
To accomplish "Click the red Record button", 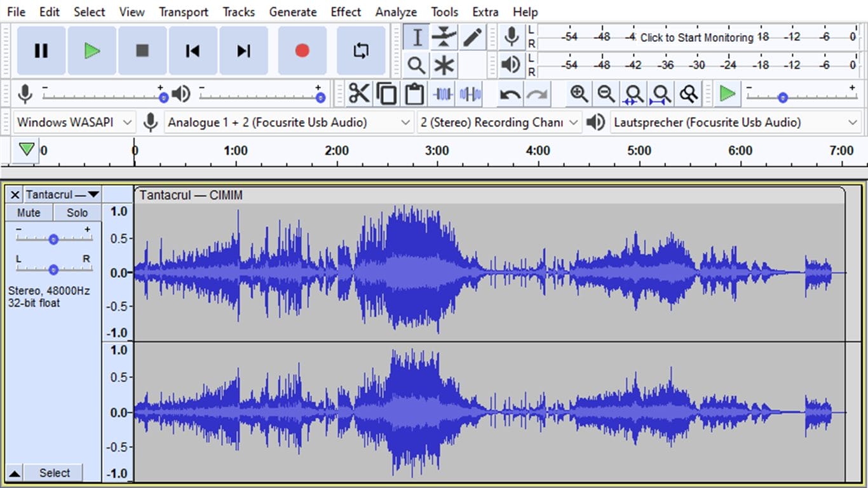I will (x=302, y=51).
